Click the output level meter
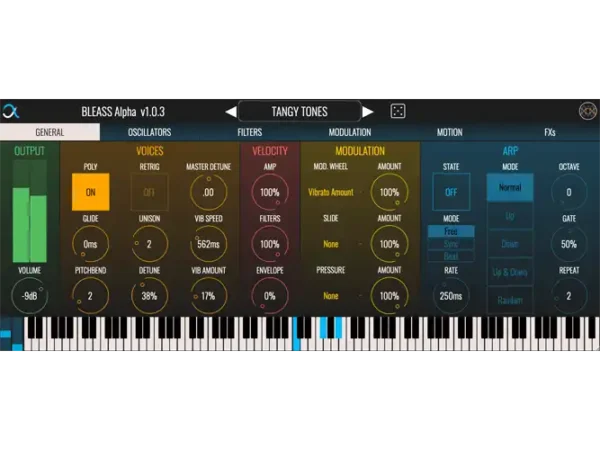Image resolution: width=600 pixels, height=450 pixels. pos(30,212)
